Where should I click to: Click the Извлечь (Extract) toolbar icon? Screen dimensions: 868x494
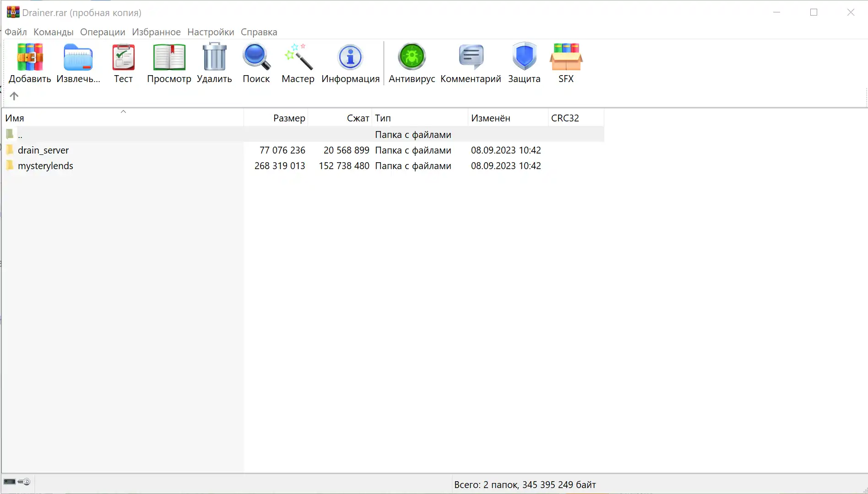coord(78,57)
